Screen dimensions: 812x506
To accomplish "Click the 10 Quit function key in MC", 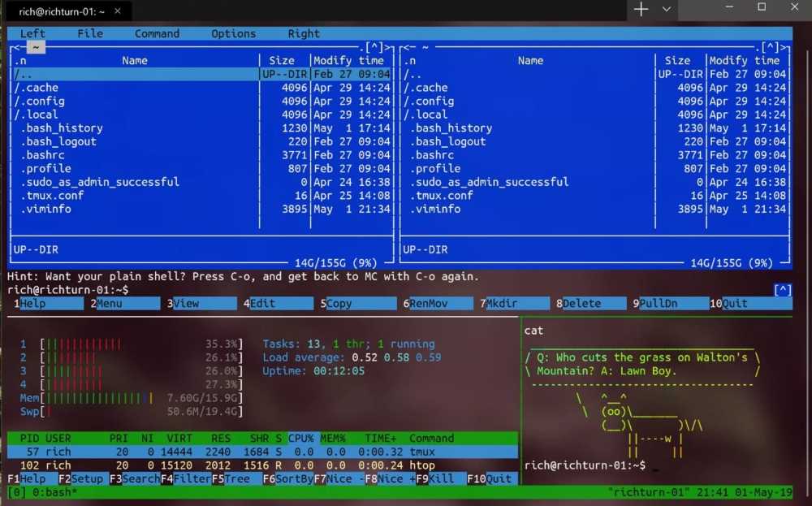I will click(x=750, y=304).
